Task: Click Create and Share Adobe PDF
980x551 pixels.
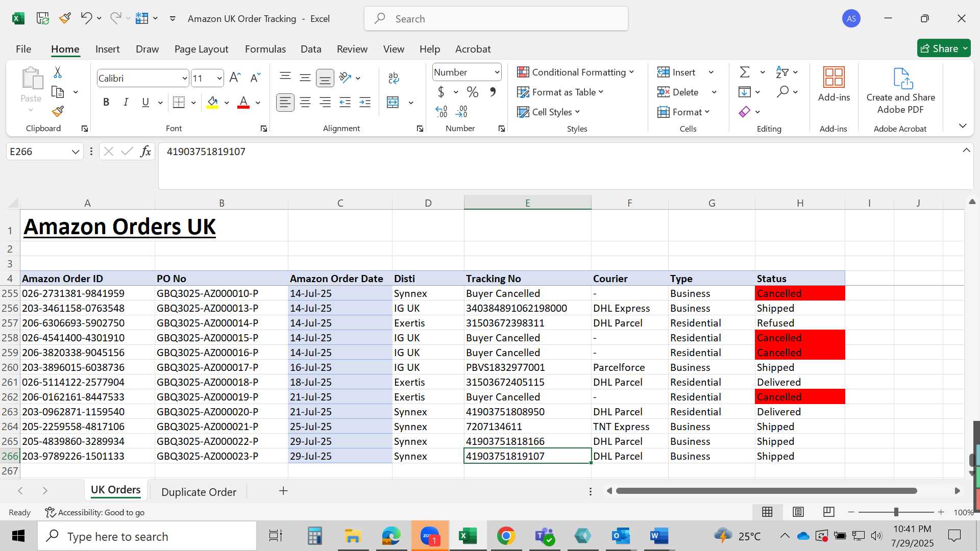Action: click(x=901, y=91)
